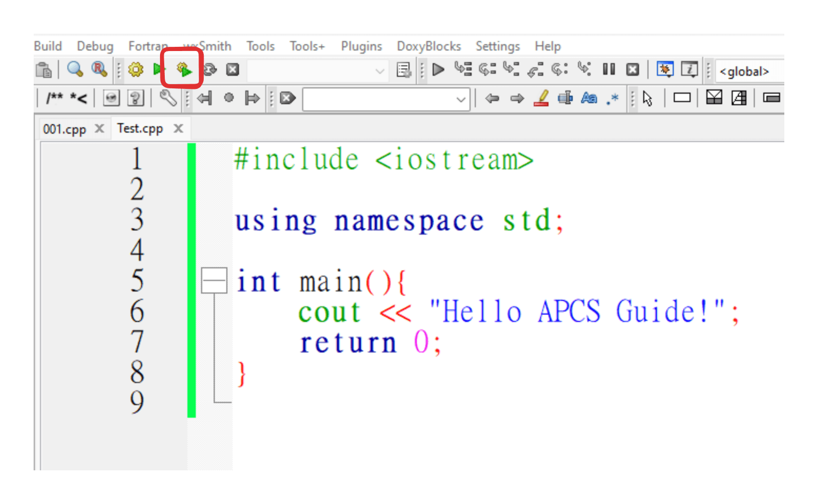Open the <global> scope dropdown

point(750,71)
